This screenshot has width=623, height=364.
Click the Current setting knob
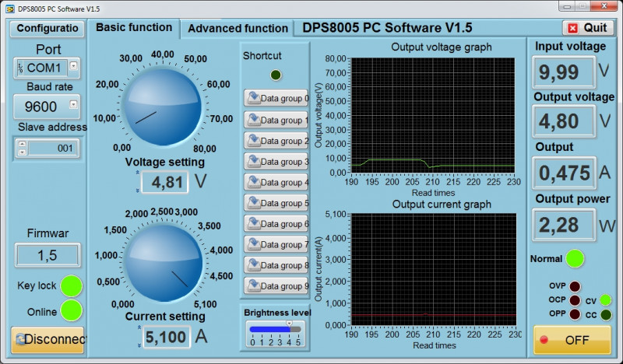(x=164, y=262)
